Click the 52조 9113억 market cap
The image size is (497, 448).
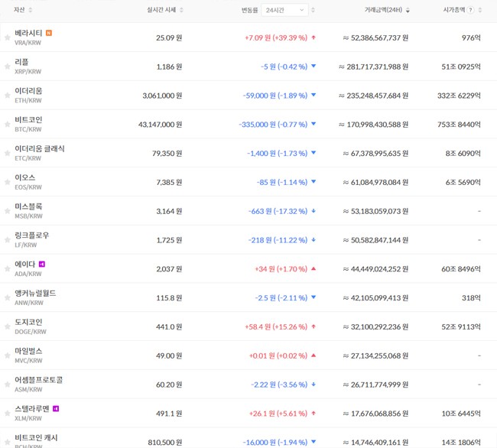pos(461,327)
